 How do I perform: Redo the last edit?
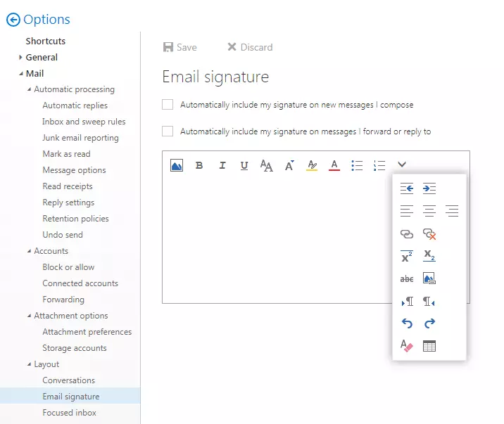coord(429,323)
